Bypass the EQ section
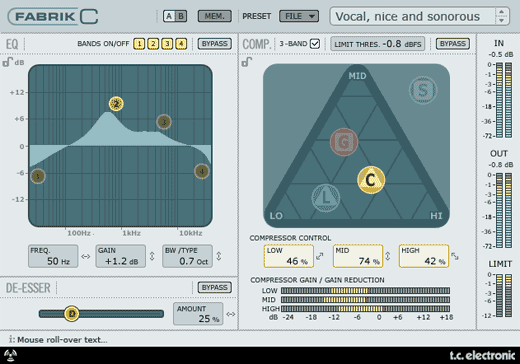This screenshot has width=520, height=364. (214, 44)
